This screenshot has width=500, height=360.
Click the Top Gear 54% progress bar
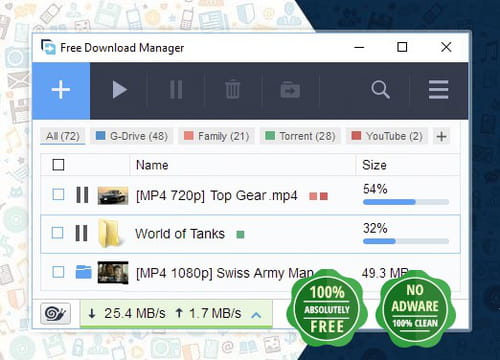coord(406,202)
